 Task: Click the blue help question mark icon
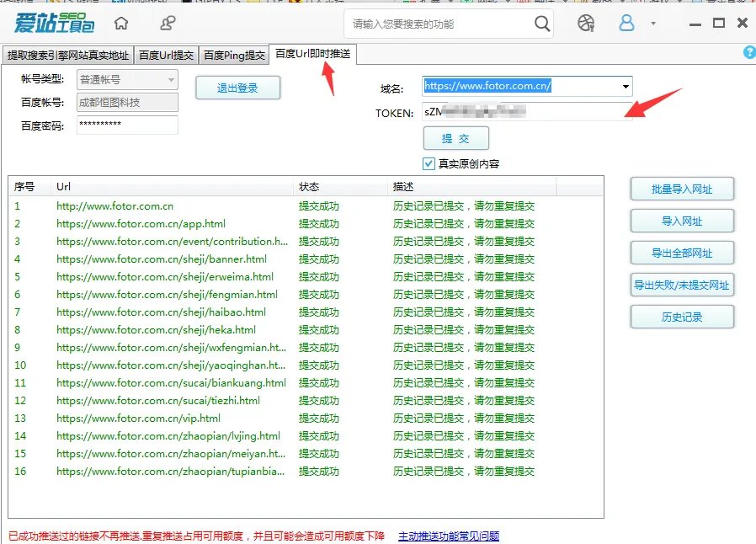748,52
